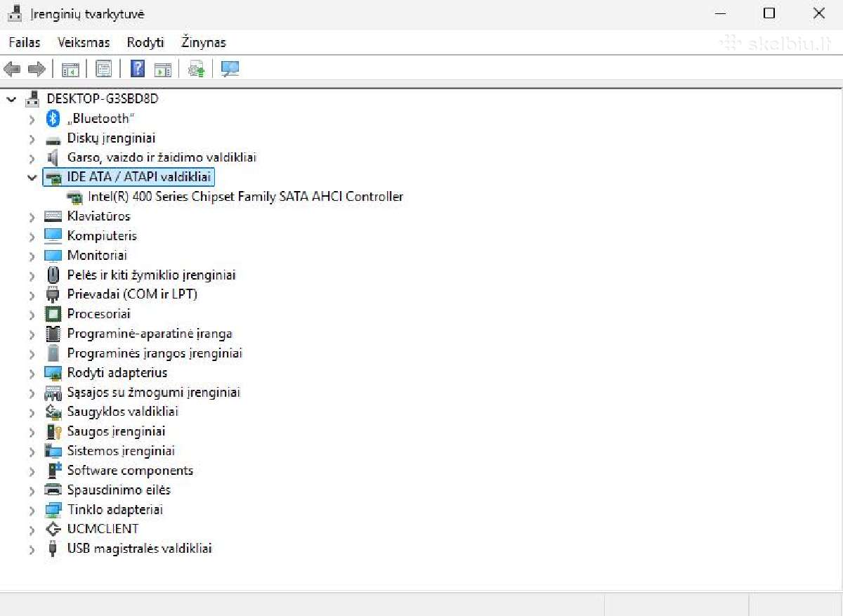Click the Device Manager title bar app icon

click(15, 13)
